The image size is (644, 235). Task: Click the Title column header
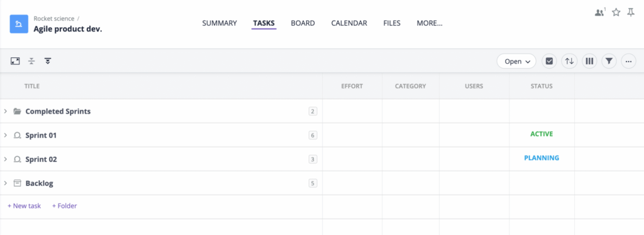coord(31,86)
